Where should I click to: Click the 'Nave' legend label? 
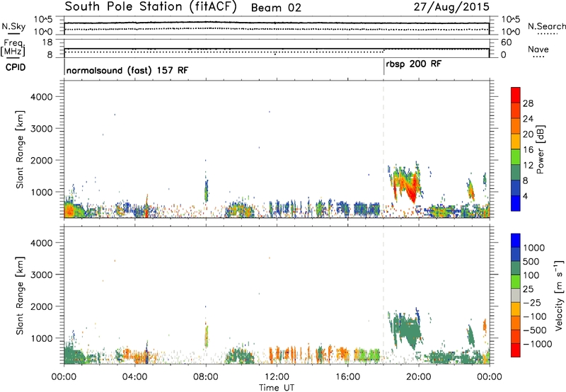coord(538,50)
